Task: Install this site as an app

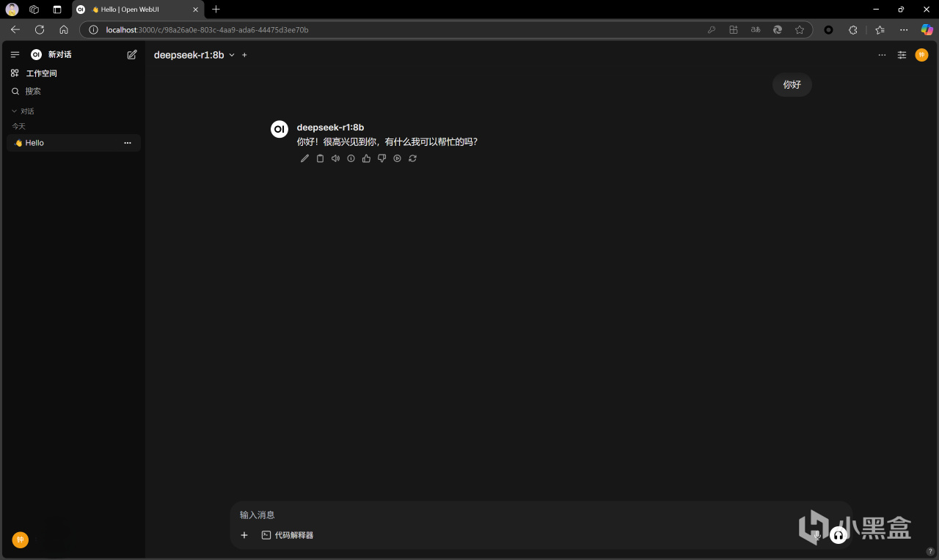Action: 734,30
